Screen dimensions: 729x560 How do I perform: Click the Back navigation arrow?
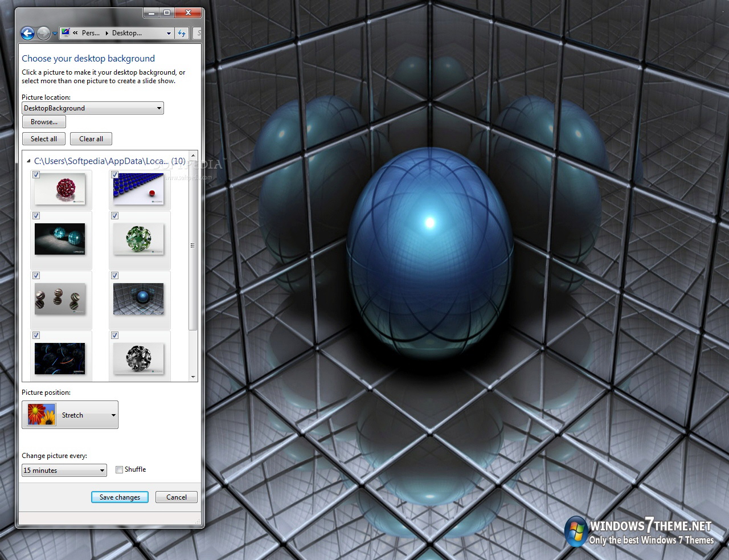point(27,34)
